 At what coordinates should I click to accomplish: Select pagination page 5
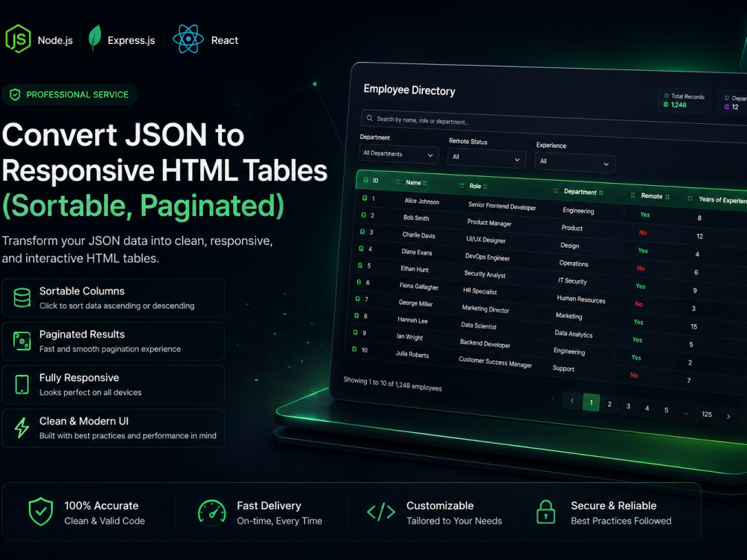pos(666,410)
